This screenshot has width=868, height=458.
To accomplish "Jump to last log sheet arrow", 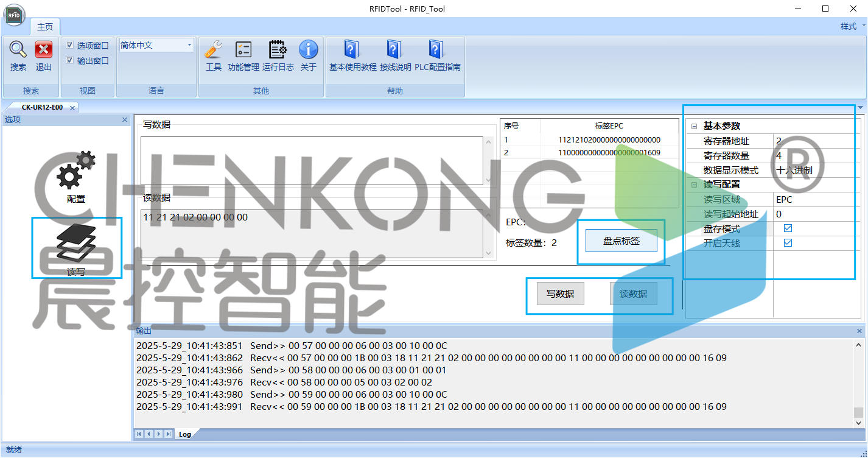I will tap(168, 434).
